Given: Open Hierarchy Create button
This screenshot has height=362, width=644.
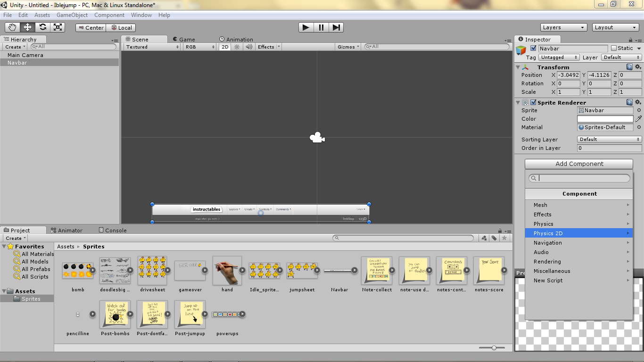Looking at the screenshot, I should [x=14, y=47].
